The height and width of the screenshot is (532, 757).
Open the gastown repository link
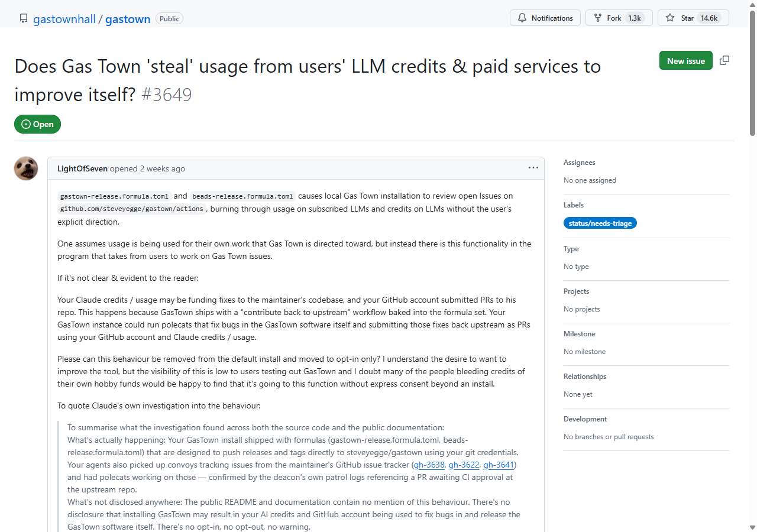pos(128,19)
